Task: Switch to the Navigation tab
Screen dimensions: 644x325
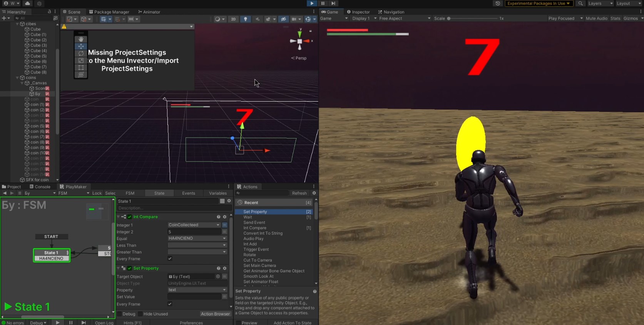Action: [391, 12]
